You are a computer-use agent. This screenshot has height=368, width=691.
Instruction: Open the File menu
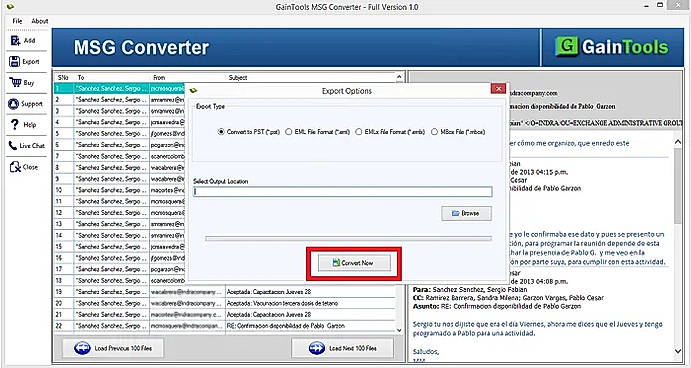(17, 21)
